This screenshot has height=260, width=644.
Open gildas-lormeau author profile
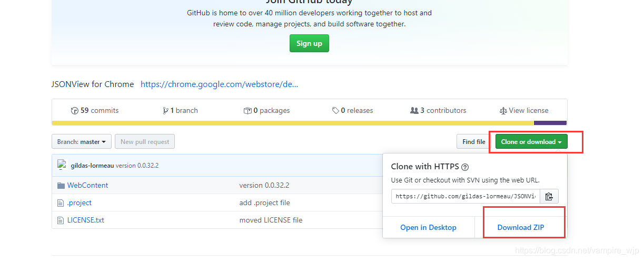tap(92, 166)
